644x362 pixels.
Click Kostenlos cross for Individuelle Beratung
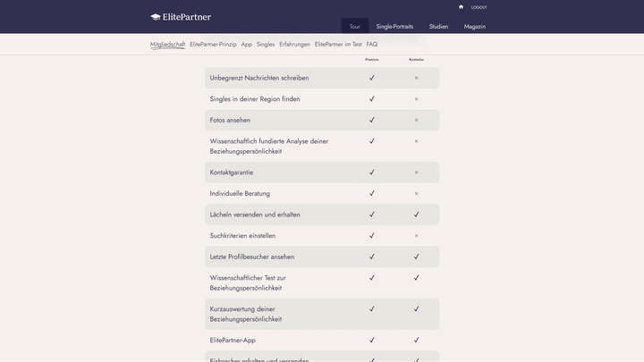[417, 193]
